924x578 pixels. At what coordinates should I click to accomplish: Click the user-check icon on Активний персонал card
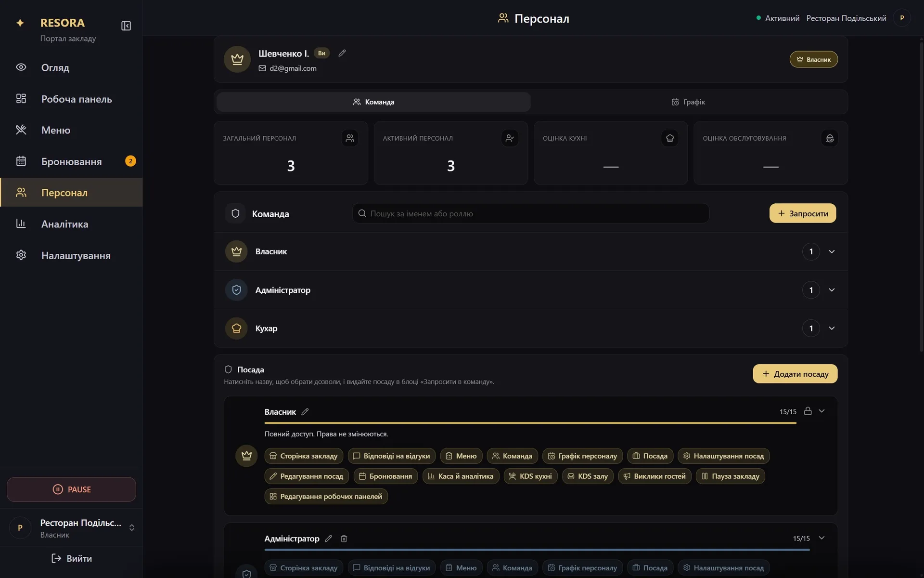click(x=510, y=138)
